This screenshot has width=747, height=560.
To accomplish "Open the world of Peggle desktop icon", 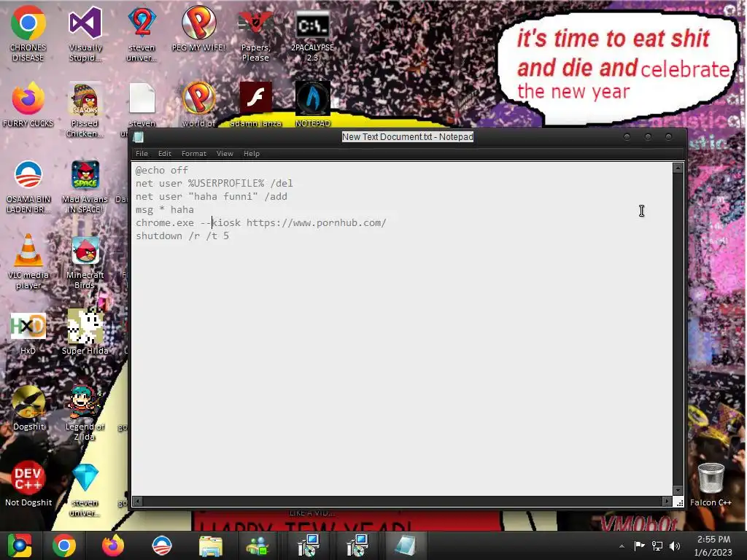I will pos(198,104).
